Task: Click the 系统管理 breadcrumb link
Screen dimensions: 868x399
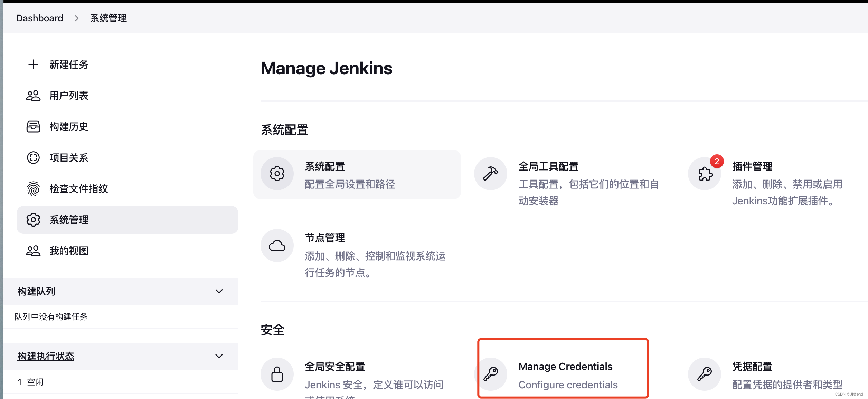Action: click(x=108, y=18)
